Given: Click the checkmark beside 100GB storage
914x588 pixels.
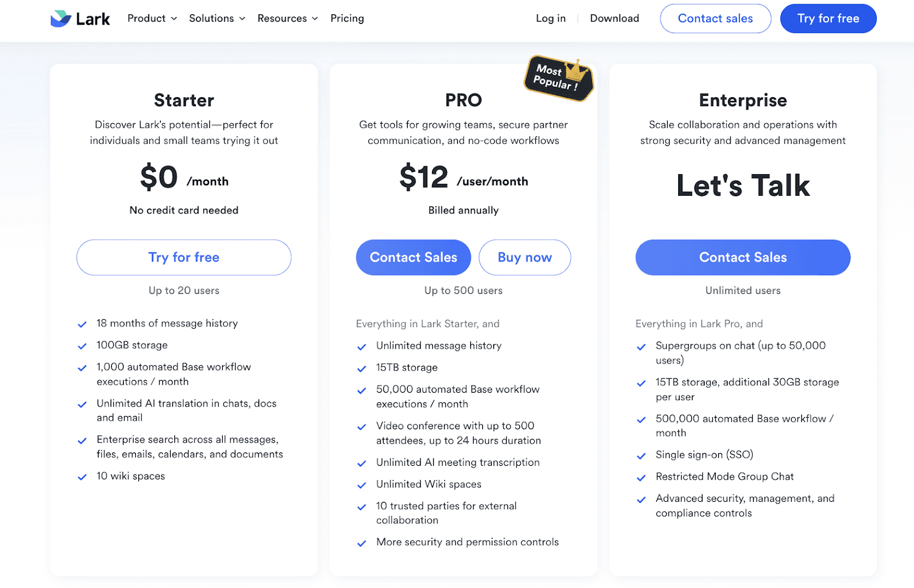Looking at the screenshot, I should [x=82, y=347].
